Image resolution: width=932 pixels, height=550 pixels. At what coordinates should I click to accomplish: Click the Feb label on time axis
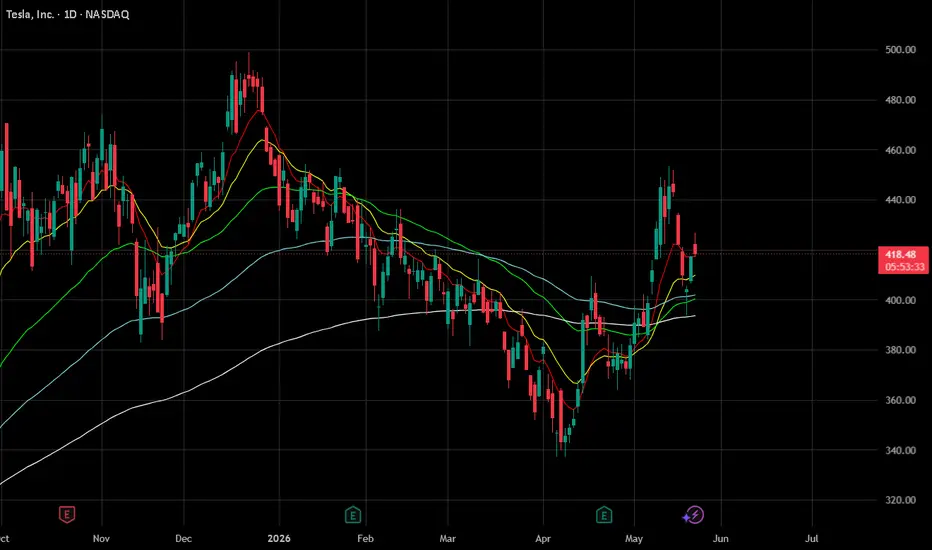(x=365, y=539)
